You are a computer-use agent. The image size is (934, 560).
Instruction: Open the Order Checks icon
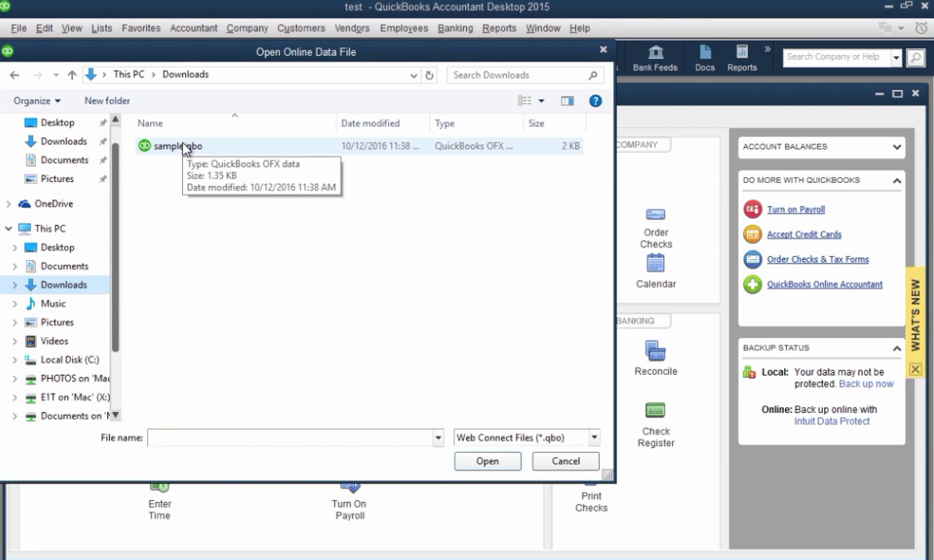[x=656, y=214]
